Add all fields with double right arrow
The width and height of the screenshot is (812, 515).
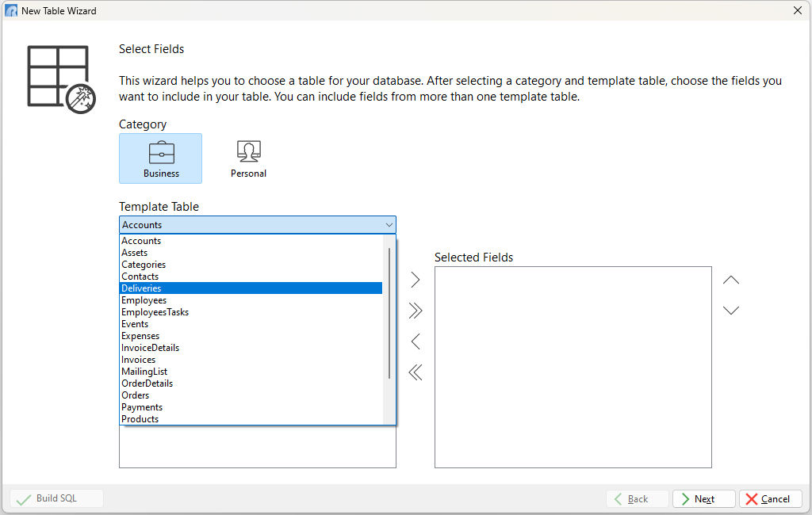coord(416,311)
